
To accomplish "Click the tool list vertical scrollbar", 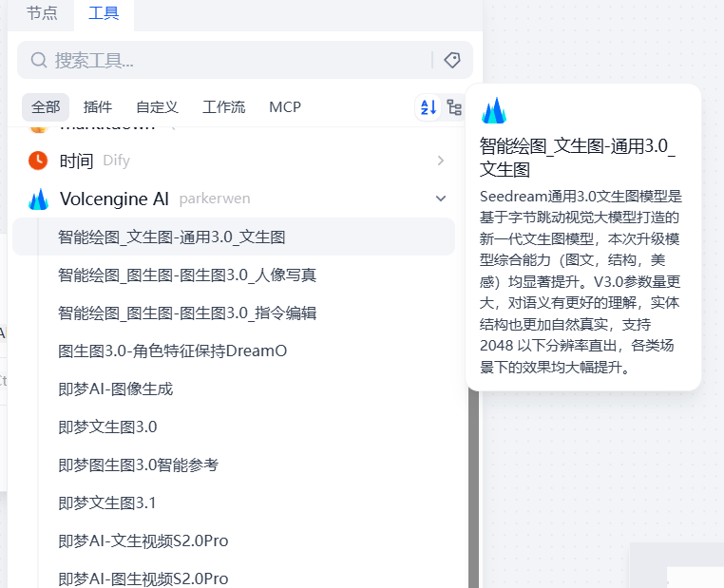I will (x=472, y=475).
